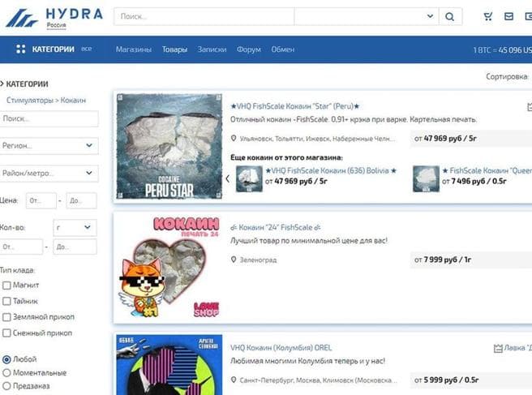Open the 'Star (Peru)' listing title

294,106
